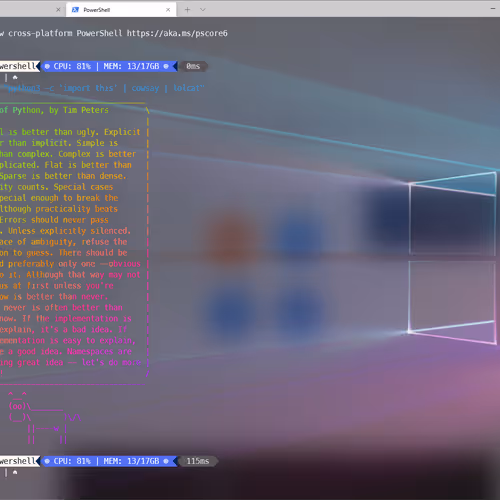500x500 pixels.
Task: Click the CPU: 81% segment in top prompt
Action: point(72,66)
